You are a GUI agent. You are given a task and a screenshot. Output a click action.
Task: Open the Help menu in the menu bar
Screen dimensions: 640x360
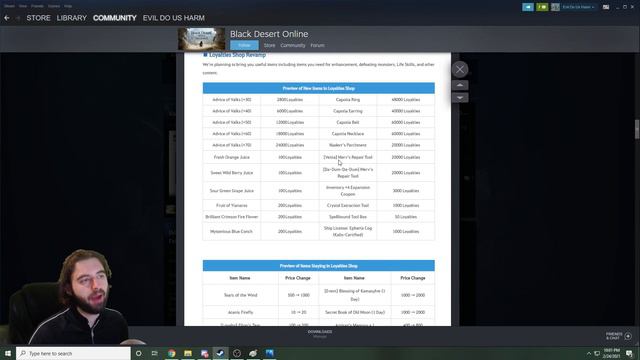coord(68,6)
